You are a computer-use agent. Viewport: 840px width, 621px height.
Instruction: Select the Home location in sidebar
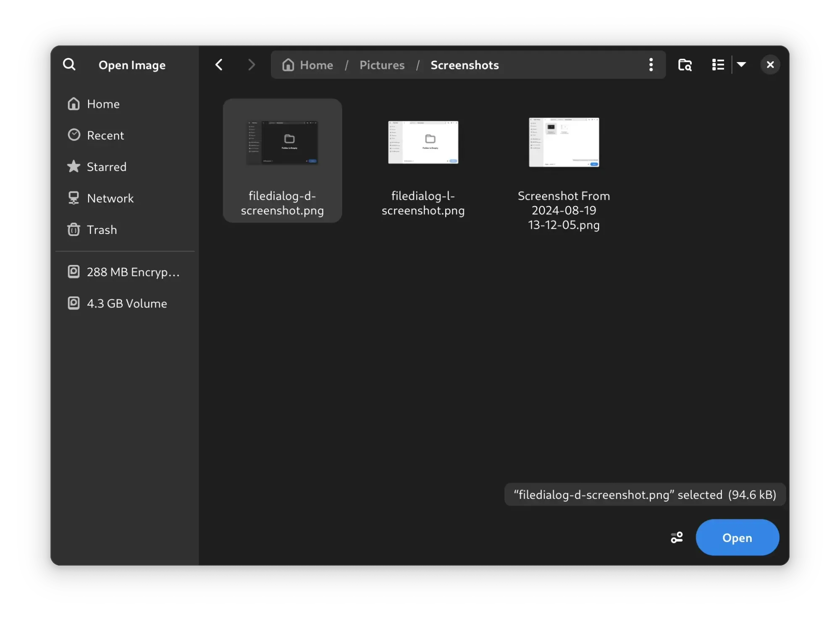(103, 103)
